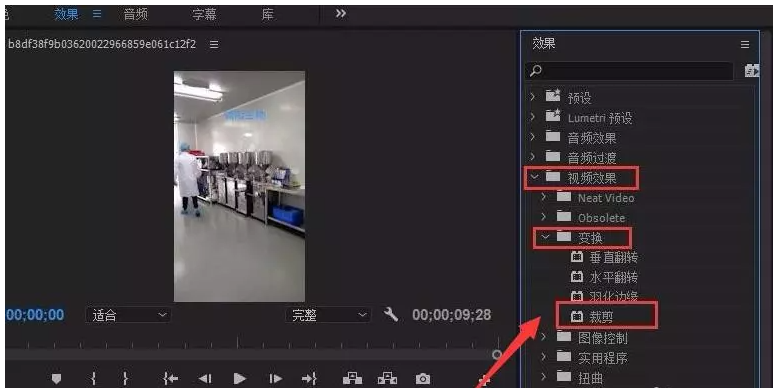This screenshot has width=776, height=388.
Task: Open the wrench settings menu
Action: [x=391, y=314]
